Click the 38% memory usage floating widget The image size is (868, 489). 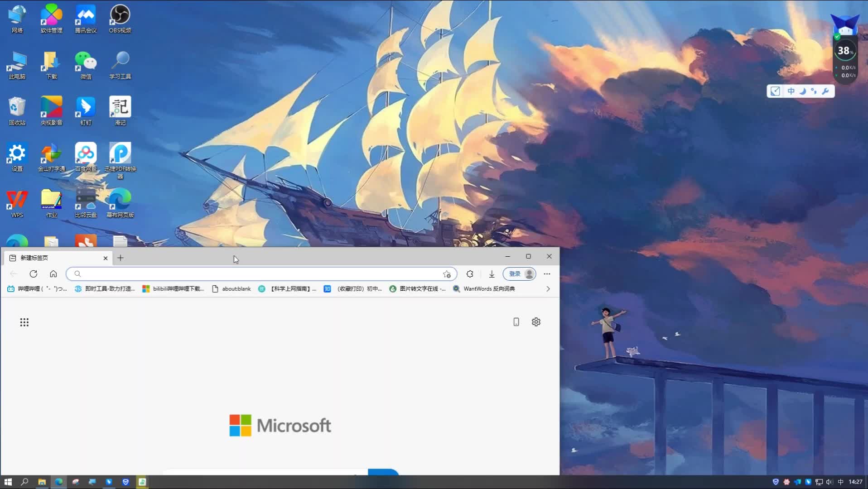(845, 51)
